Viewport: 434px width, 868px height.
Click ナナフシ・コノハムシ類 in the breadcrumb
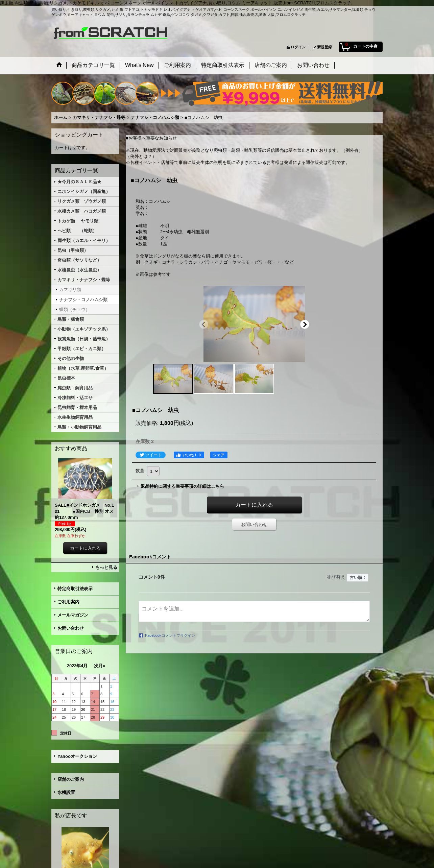pyautogui.click(x=155, y=118)
